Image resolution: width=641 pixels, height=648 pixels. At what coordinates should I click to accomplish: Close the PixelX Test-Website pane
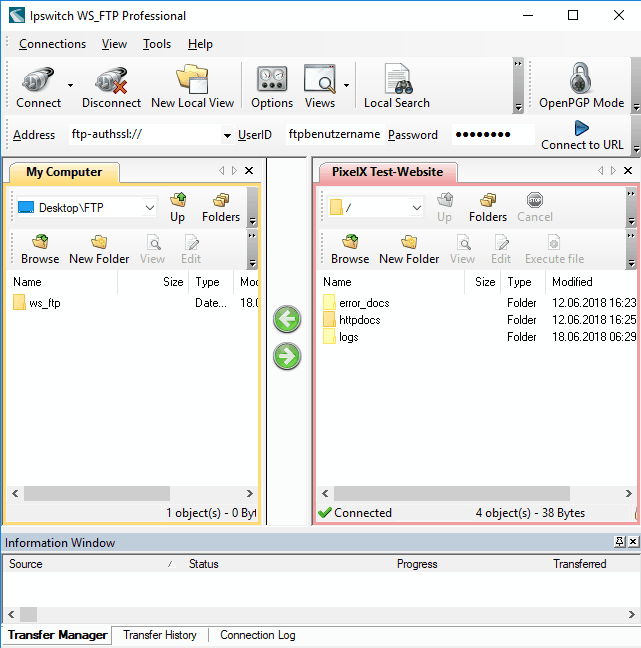point(628,171)
